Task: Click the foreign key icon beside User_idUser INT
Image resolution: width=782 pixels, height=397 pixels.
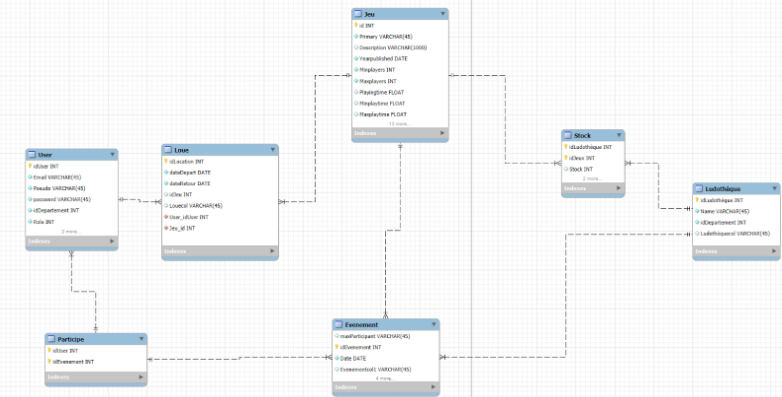Action: [167, 217]
